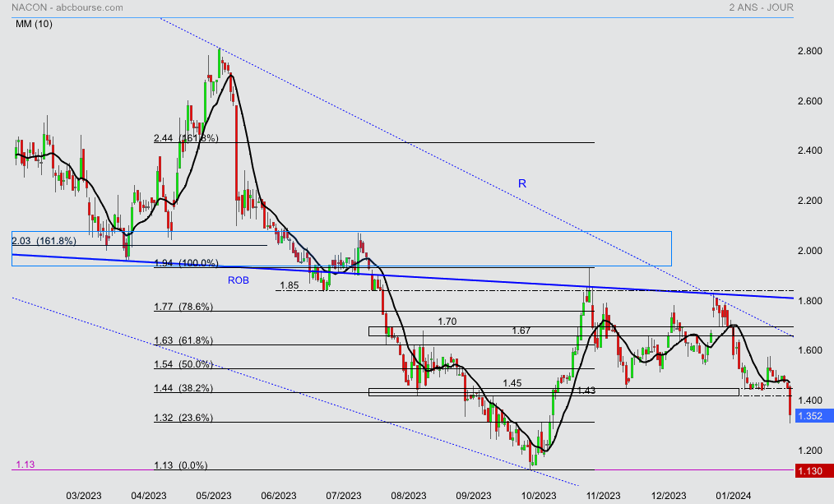Image resolution: width=834 pixels, height=504 pixels.
Task: Click the 1.70 zone label
Action: pyautogui.click(x=447, y=321)
